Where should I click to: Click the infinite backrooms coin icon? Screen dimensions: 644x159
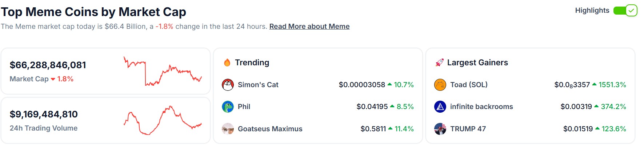pyautogui.click(x=440, y=106)
